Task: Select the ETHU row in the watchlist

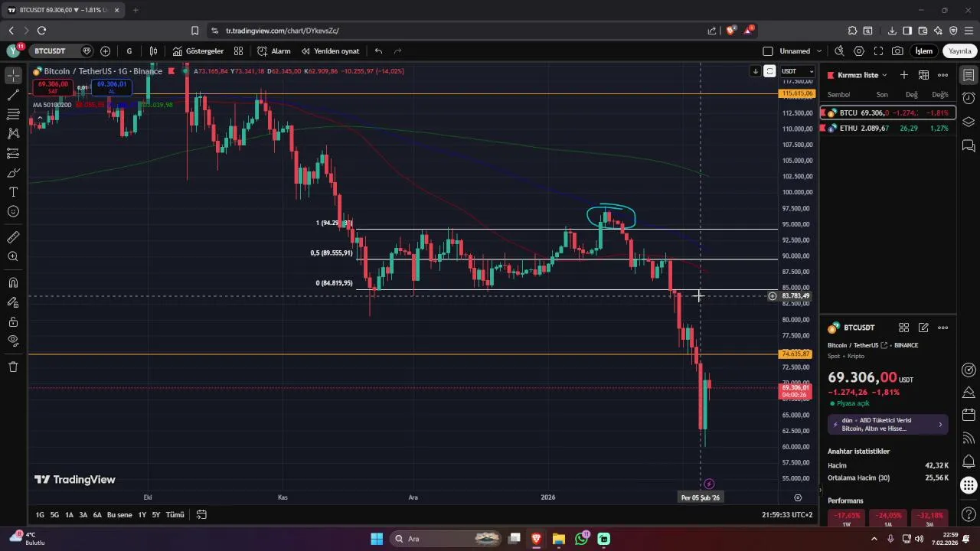Action: coord(888,129)
